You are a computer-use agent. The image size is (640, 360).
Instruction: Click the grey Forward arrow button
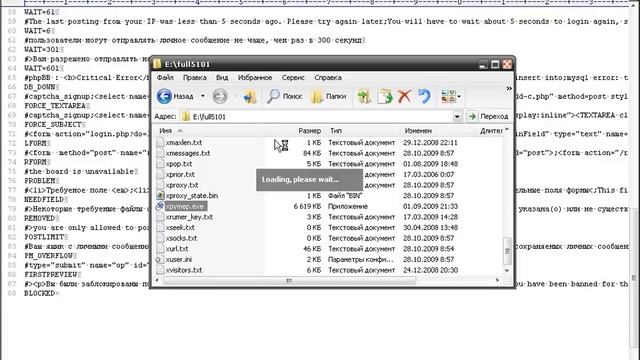pos(220,96)
